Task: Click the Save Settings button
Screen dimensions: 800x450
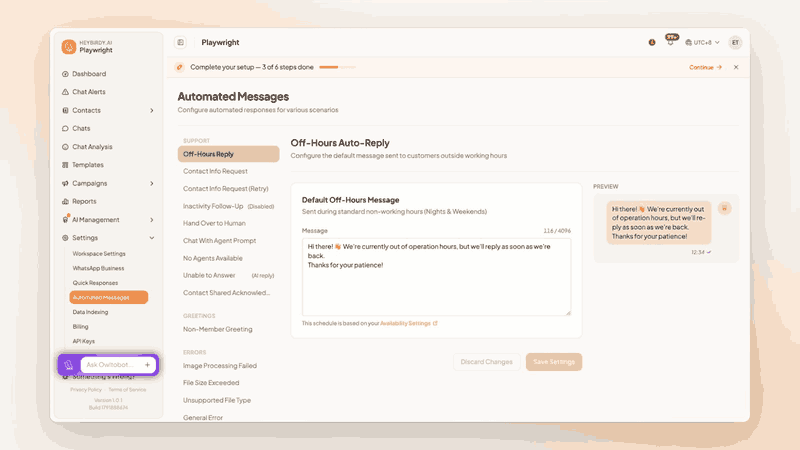Action: (554, 362)
